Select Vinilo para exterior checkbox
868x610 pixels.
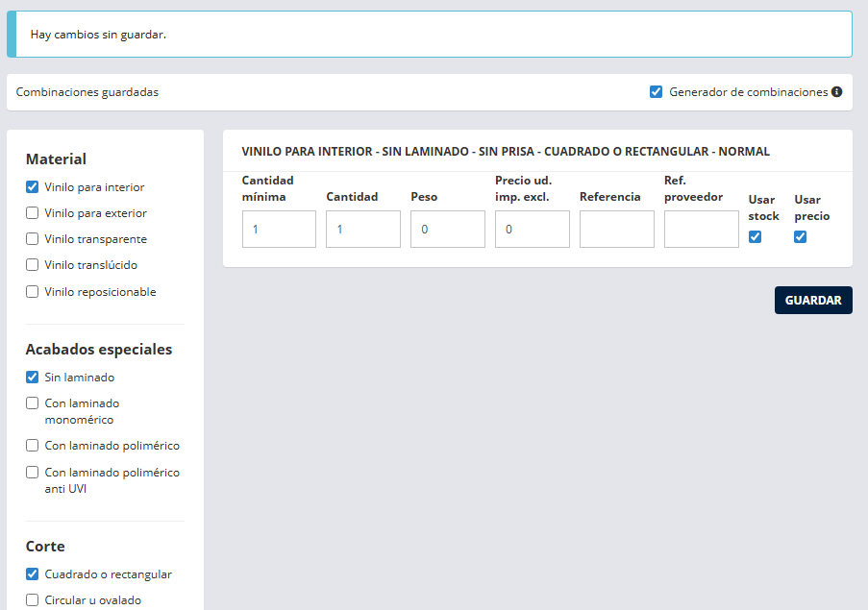pyautogui.click(x=33, y=213)
